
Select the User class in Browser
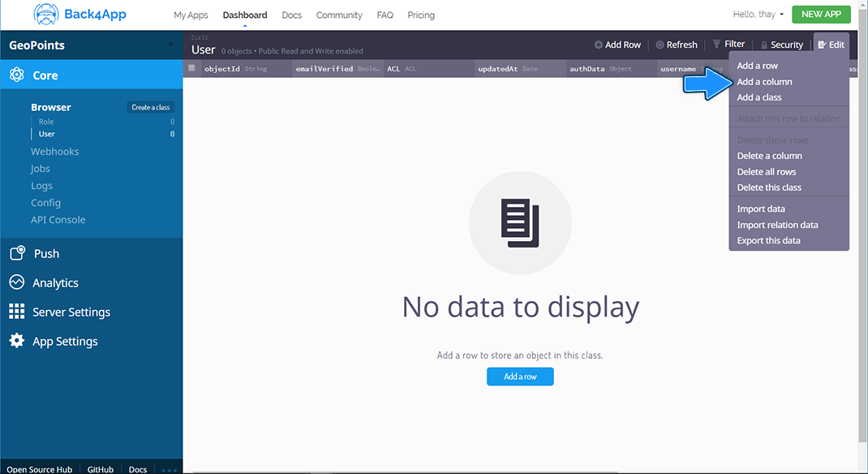(x=47, y=134)
